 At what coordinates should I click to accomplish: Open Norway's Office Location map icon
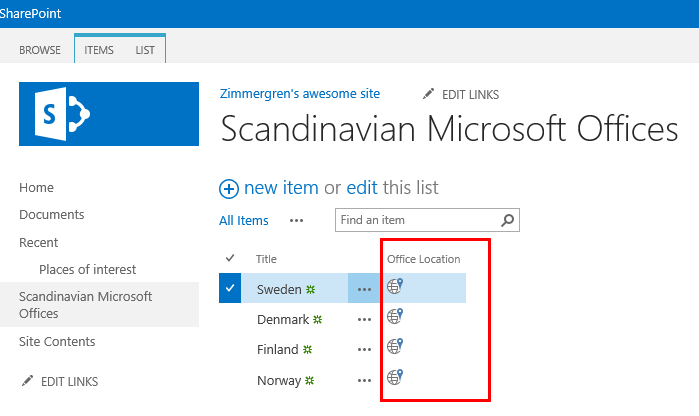(x=395, y=377)
